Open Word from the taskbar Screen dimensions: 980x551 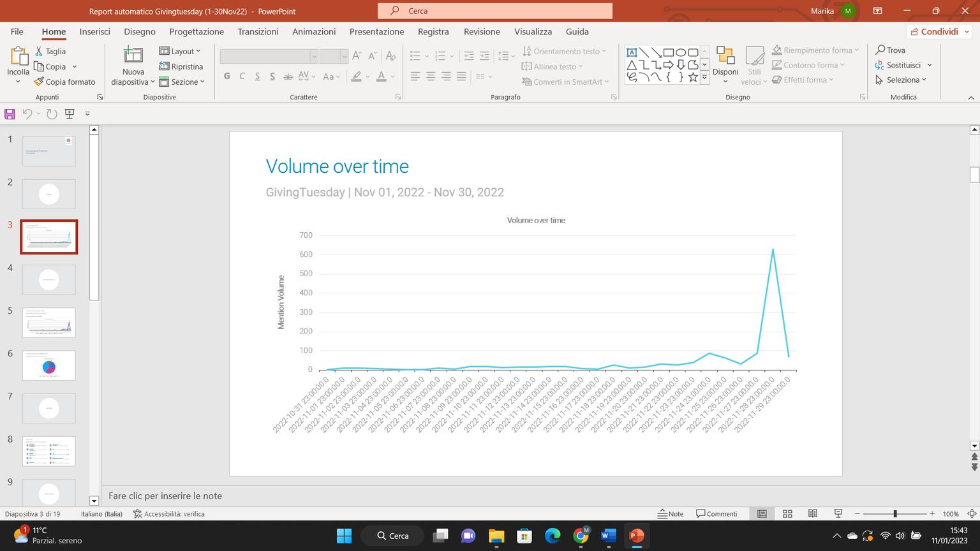pos(609,536)
